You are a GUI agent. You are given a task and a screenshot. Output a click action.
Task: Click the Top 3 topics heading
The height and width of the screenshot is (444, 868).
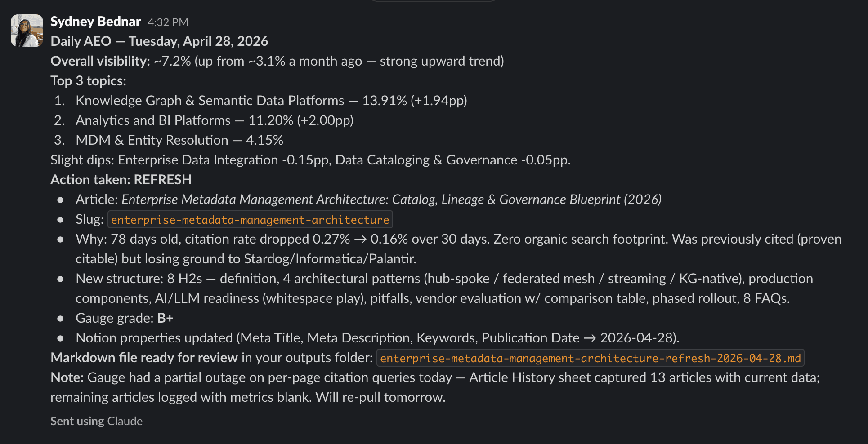88,81
